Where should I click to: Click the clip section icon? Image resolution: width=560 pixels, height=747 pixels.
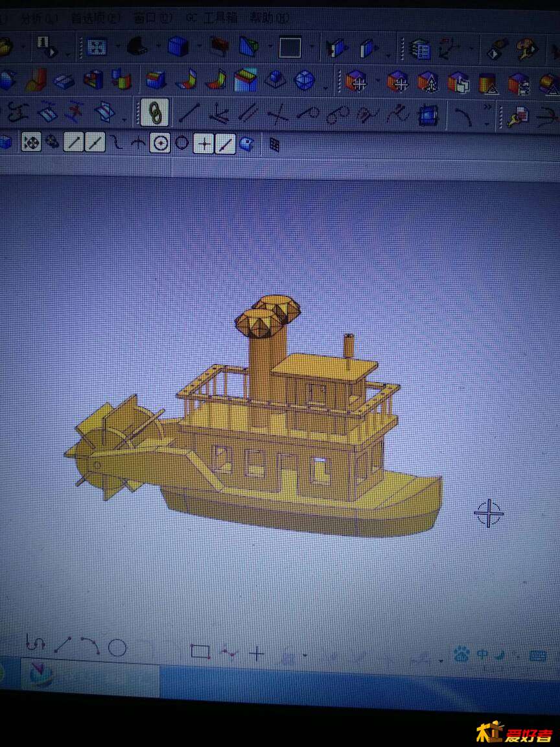pos(337,48)
